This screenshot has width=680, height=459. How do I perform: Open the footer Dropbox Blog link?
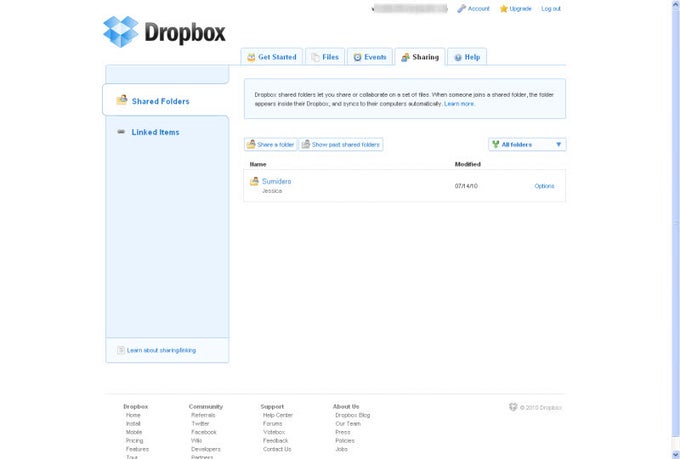(353, 415)
